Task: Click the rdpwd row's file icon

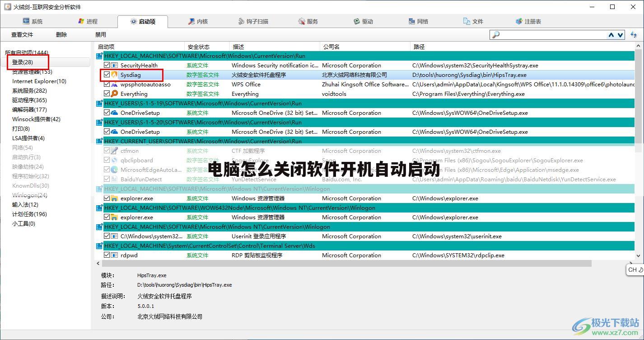Action: click(x=114, y=255)
